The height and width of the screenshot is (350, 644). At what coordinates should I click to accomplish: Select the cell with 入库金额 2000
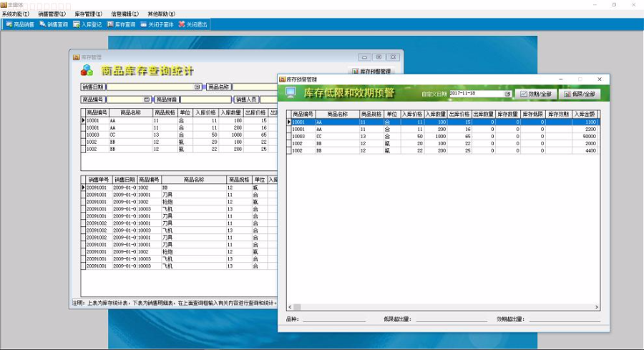click(x=585, y=143)
